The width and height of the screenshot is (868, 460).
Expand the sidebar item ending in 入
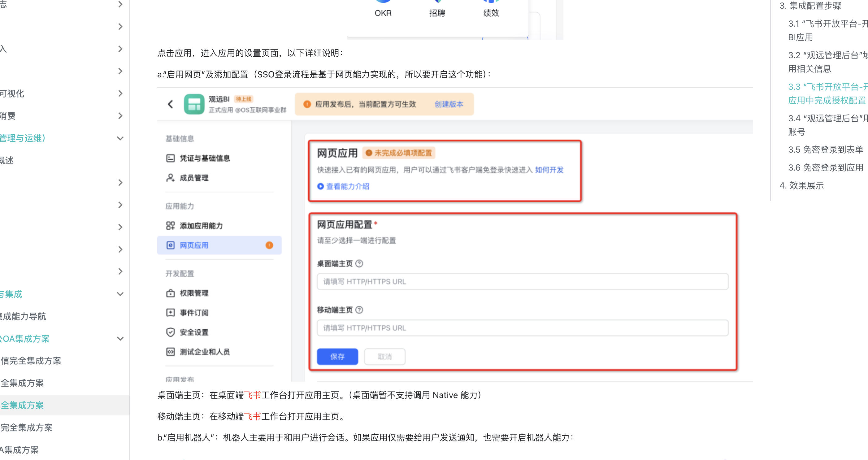coord(120,49)
